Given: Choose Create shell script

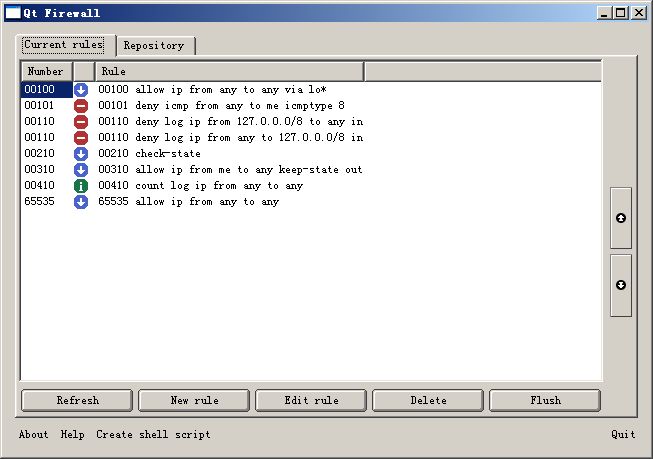Looking at the screenshot, I should tap(153, 434).
